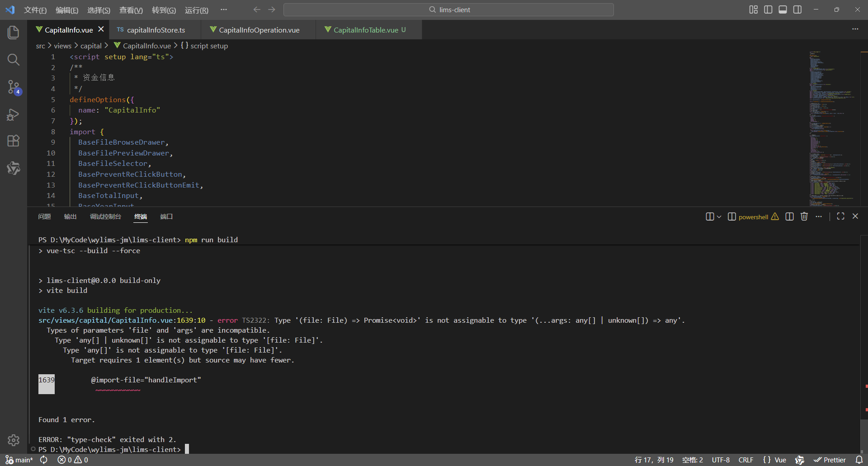Open editor more actions ellipsis
This screenshot has height=466, width=868.
point(855,29)
